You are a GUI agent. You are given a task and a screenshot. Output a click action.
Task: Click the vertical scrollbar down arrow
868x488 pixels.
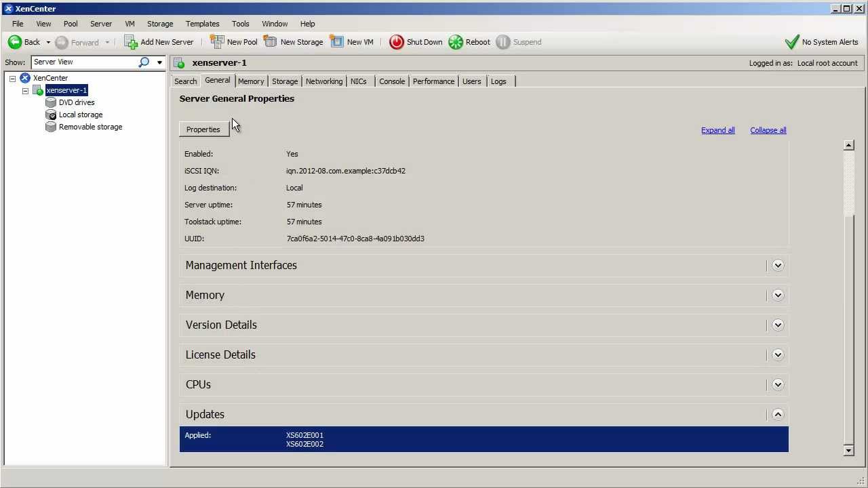[x=848, y=450]
